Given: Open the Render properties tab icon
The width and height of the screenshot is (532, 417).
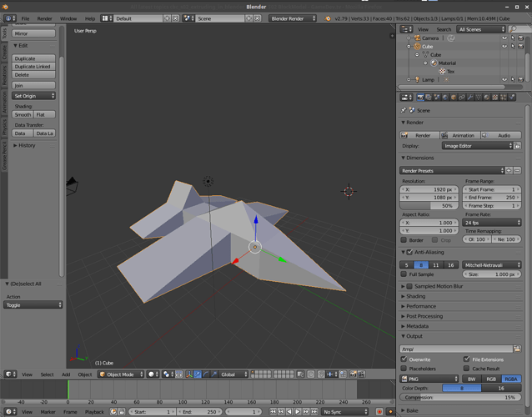Looking at the screenshot, I should [420, 98].
